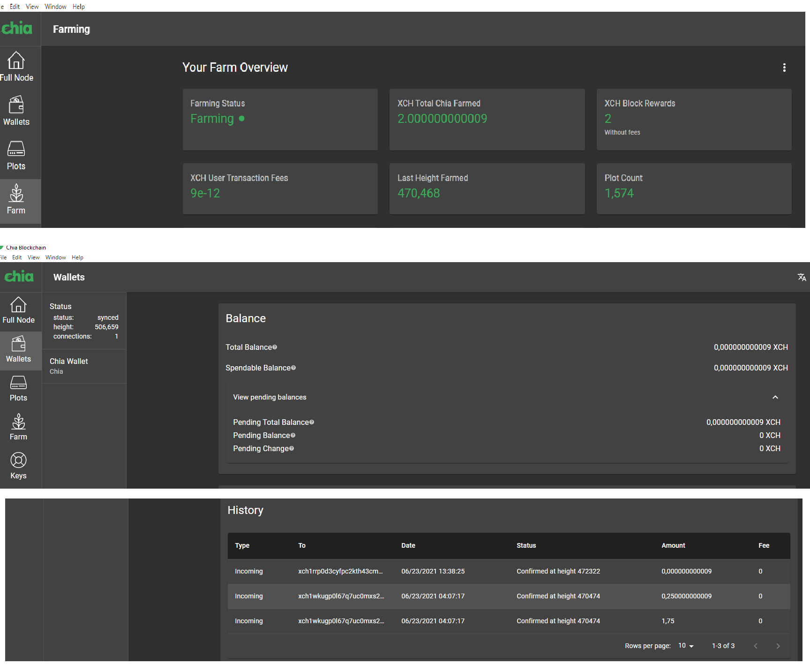The height and width of the screenshot is (672, 810).
Task: Click amount 1,75 in History
Action: point(668,621)
